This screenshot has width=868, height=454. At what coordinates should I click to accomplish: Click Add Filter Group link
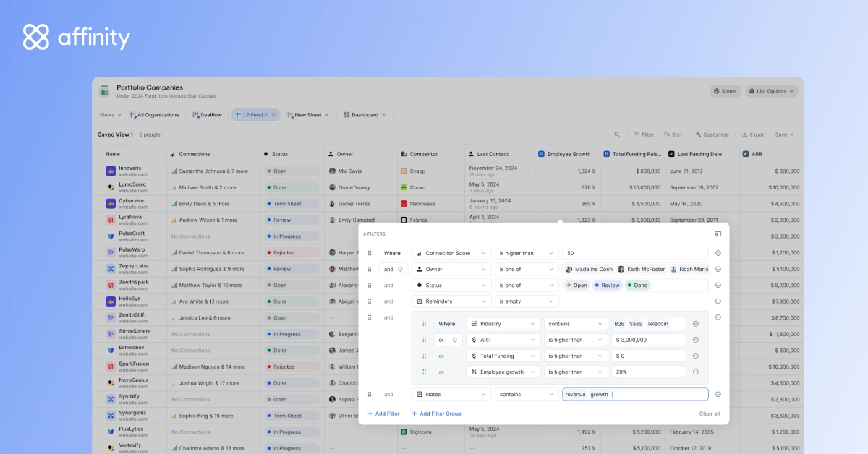tap(436, 414)
